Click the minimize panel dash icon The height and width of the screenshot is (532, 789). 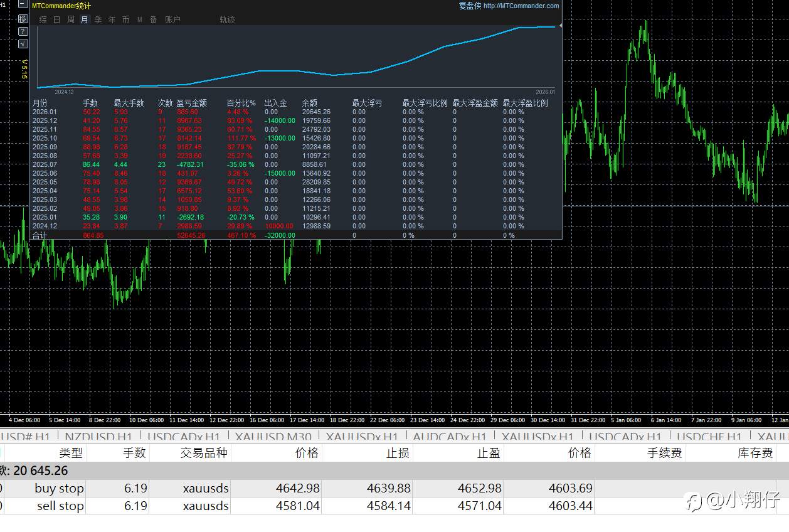[x=23, y=4]
